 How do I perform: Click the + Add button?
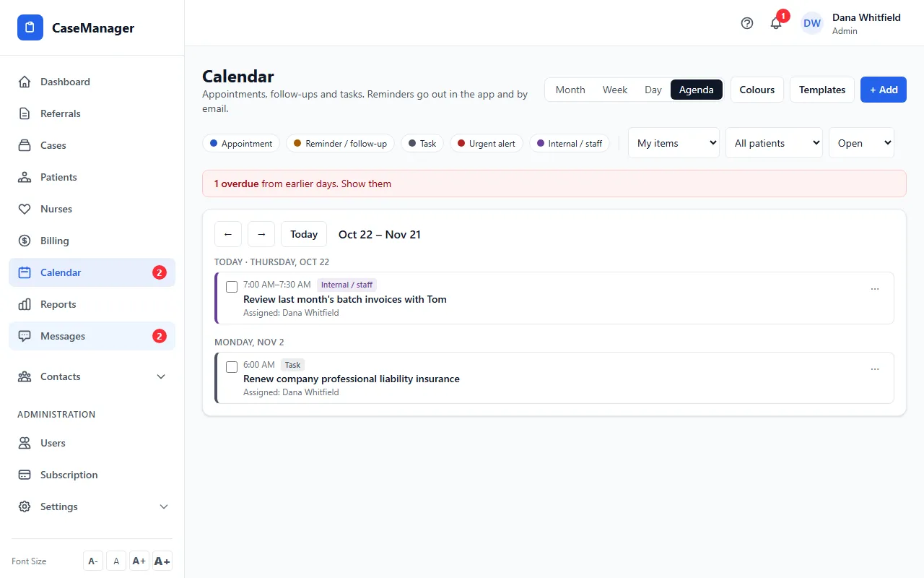click(x=884, y=90)
